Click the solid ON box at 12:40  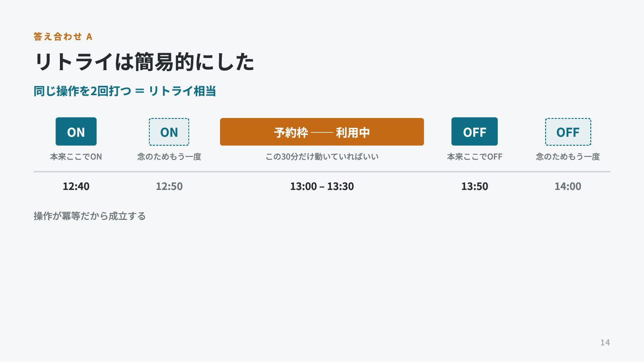pyautogui.click(x=76, y=131)
